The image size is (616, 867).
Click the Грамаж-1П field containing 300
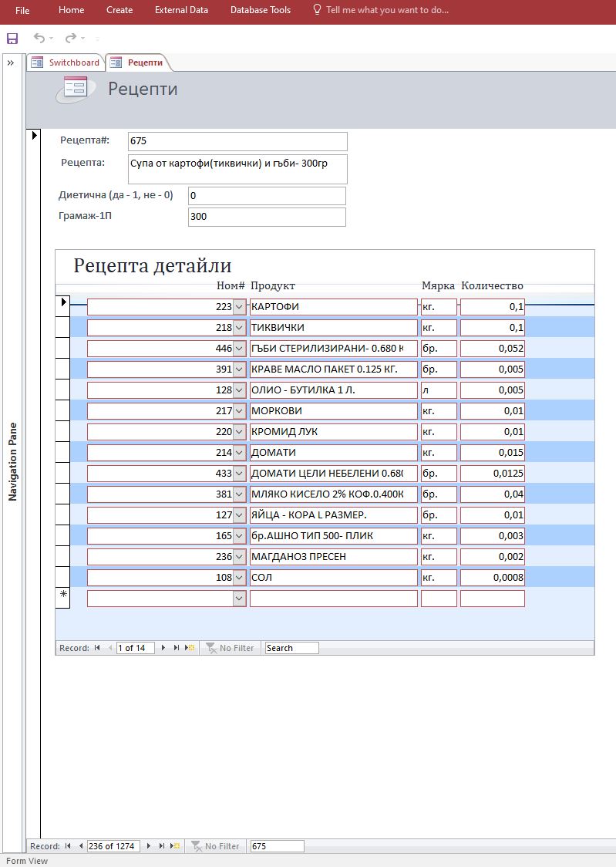pyautogui.click(x=266, y=217)
